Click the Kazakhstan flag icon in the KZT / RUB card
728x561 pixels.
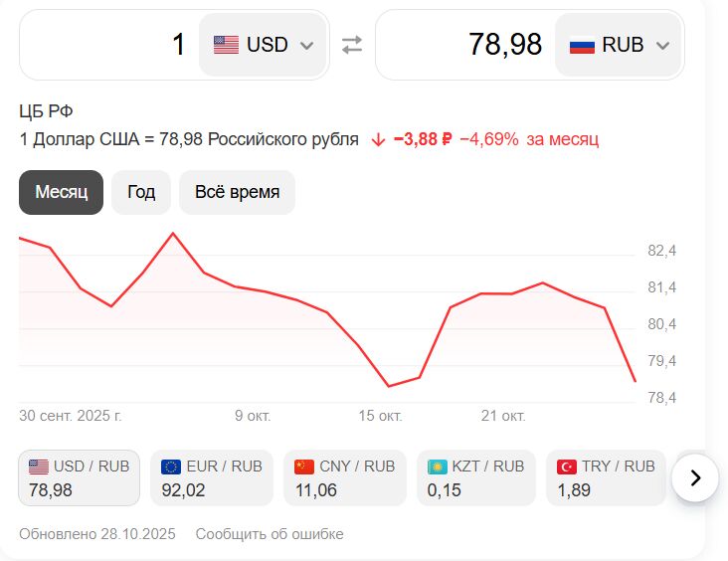tap(437, 466)
